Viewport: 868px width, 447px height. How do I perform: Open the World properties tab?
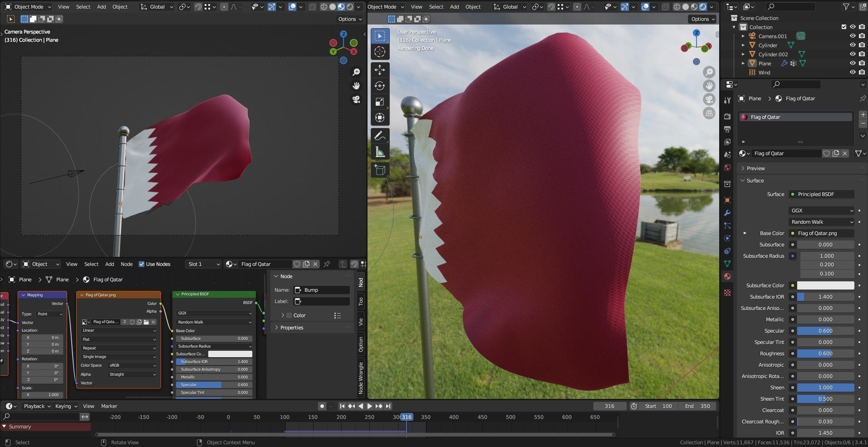727,167
